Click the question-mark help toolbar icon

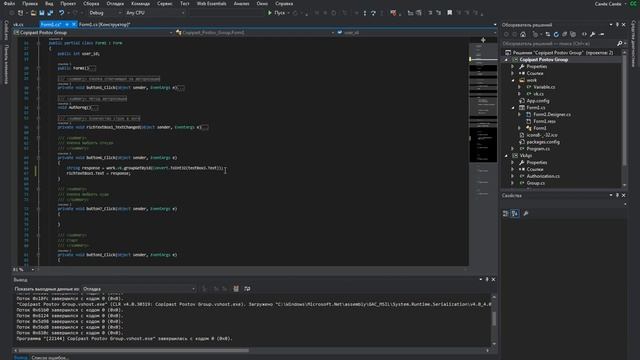pyautogui.click(x=373, y=13)
